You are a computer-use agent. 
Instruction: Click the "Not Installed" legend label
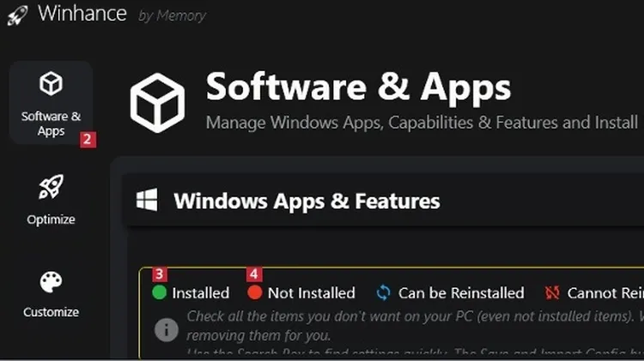tap(311, 293)
